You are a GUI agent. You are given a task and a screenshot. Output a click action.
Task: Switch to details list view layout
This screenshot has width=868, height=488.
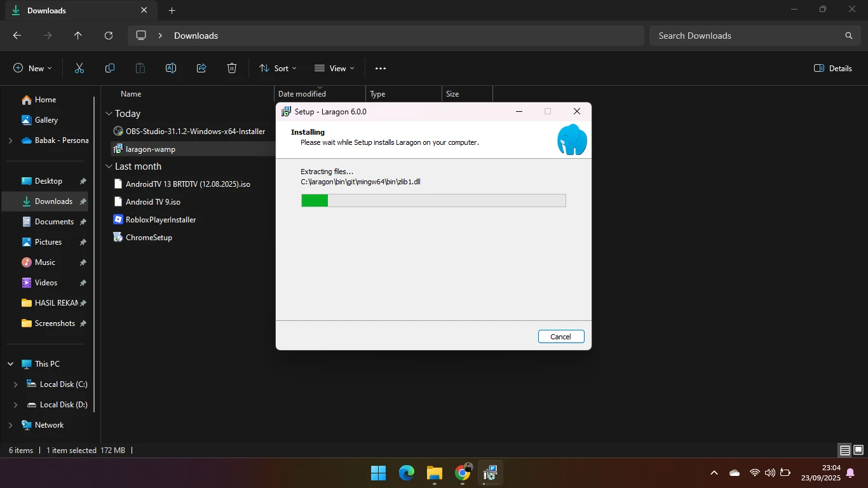coord(844,451)
